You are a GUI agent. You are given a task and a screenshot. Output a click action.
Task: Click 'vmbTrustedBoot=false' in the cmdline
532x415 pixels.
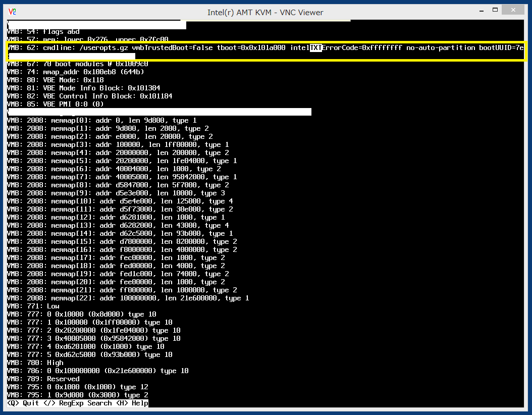pyautogui.click(x=172, y=48)
